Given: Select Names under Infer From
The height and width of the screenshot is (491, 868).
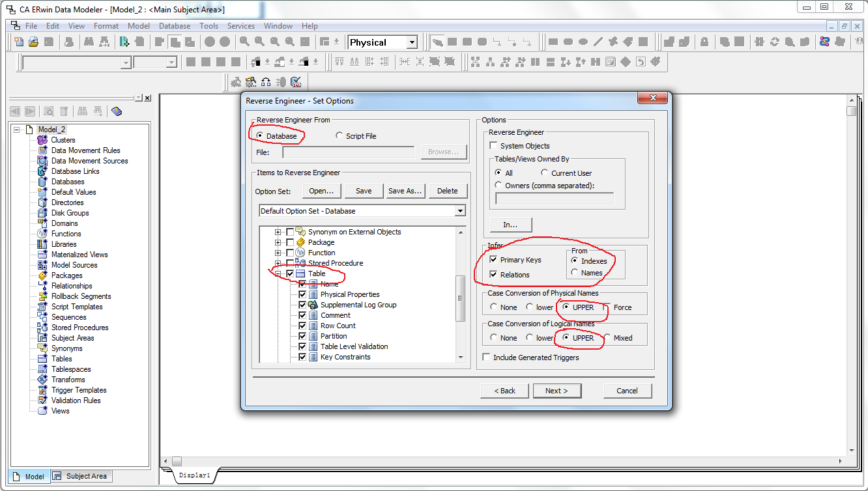Looking at the screenshot, I should tap(575, 273).
